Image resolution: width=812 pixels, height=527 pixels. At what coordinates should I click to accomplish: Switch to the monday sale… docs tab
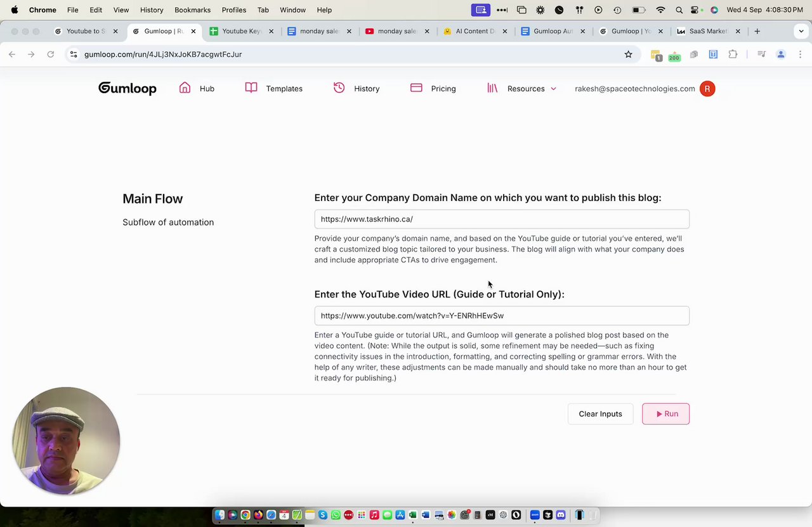coord(319,31)
